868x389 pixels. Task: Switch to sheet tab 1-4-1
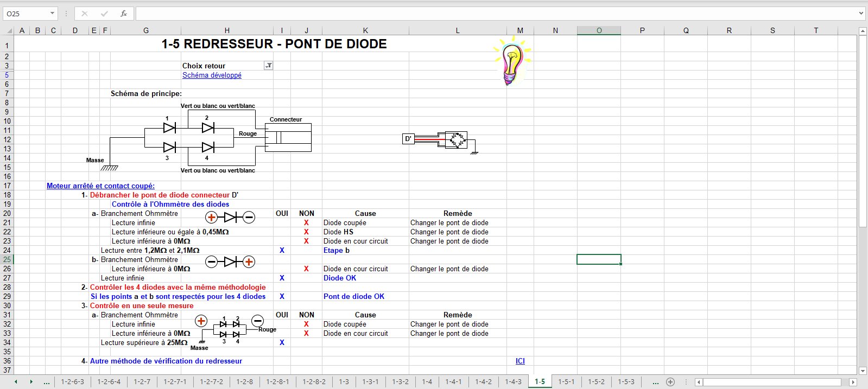tap(454, 382)
